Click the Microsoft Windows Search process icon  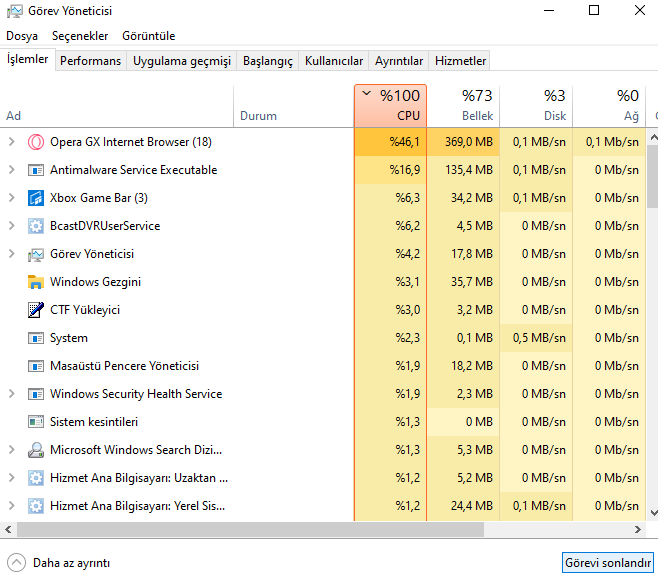36,450
